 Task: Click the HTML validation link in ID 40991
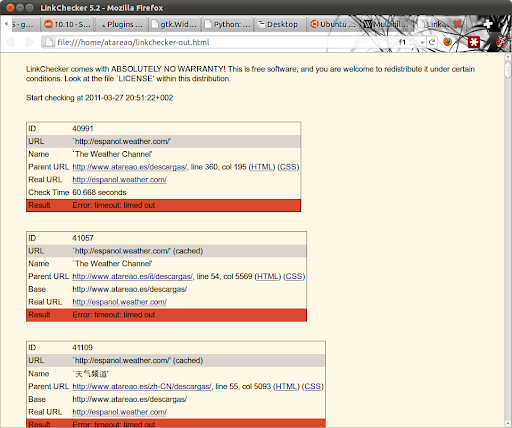pos(262,167)
